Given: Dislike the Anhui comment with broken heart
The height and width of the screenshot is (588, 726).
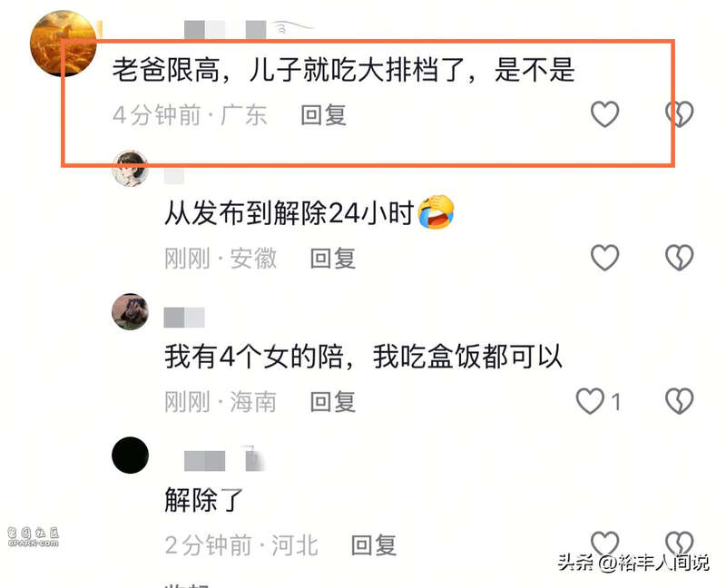Looking at the screenshot, I should coord(679,258).
